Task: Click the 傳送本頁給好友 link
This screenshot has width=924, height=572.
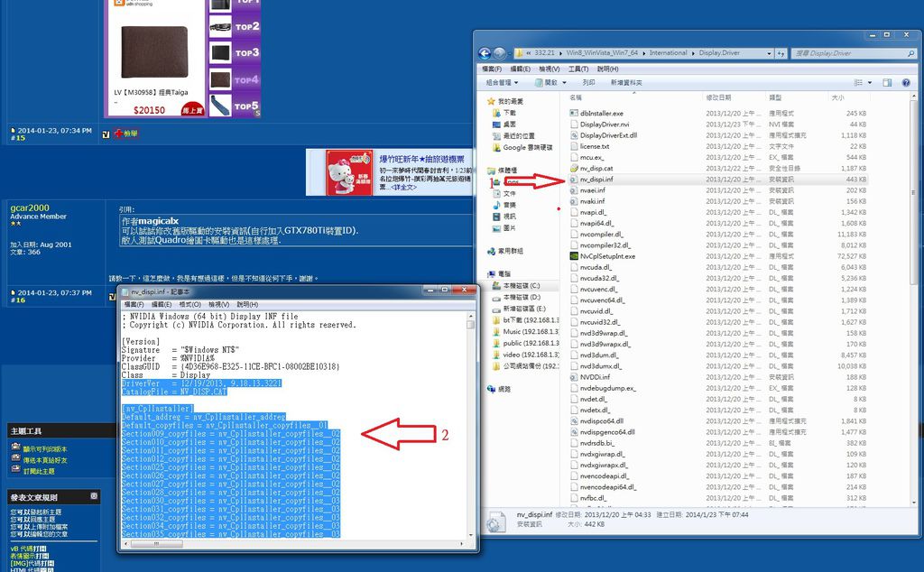Action: coord(45,460)
